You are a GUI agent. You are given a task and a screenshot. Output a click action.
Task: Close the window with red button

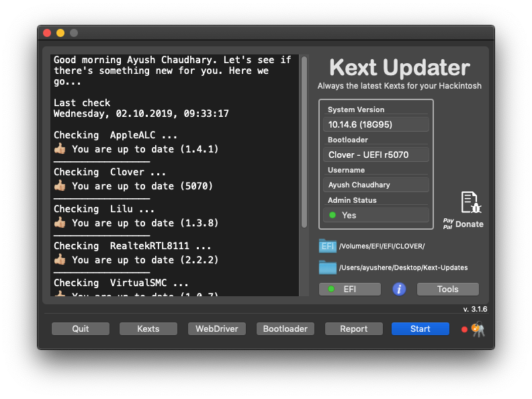47,33
